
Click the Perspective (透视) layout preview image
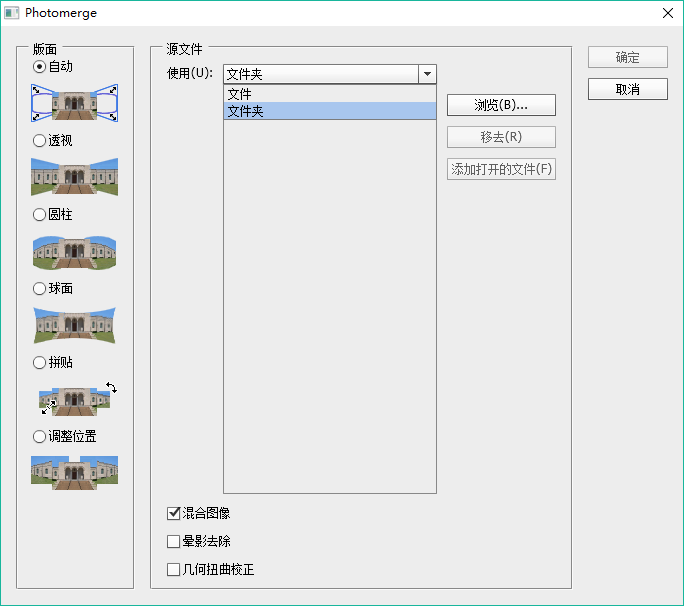[x=75, y=177]
